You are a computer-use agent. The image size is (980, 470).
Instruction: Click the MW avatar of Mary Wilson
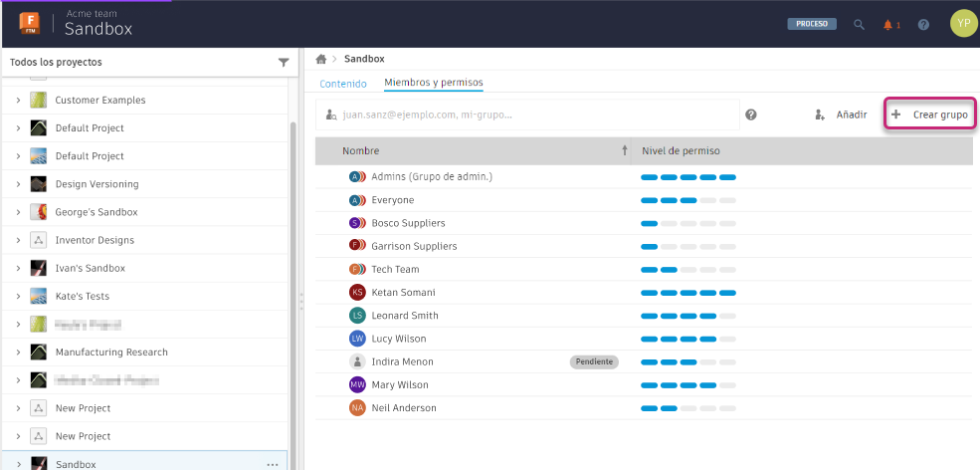tap(357, 385)
